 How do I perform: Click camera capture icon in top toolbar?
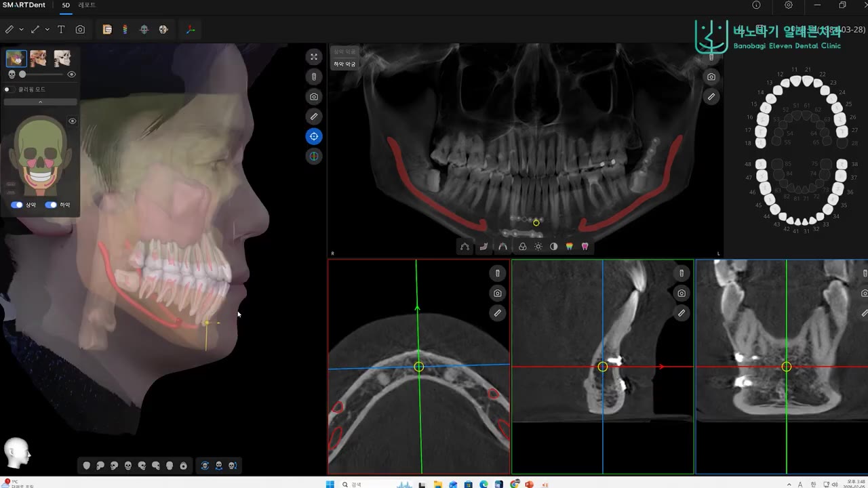pyautogui.click(x=80, y=30)
